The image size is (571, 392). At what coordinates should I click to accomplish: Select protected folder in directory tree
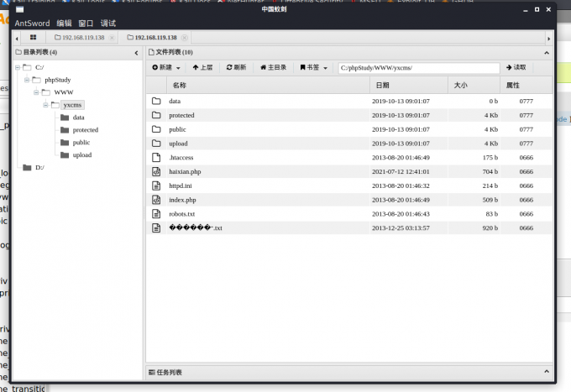(x=86, y=129)
